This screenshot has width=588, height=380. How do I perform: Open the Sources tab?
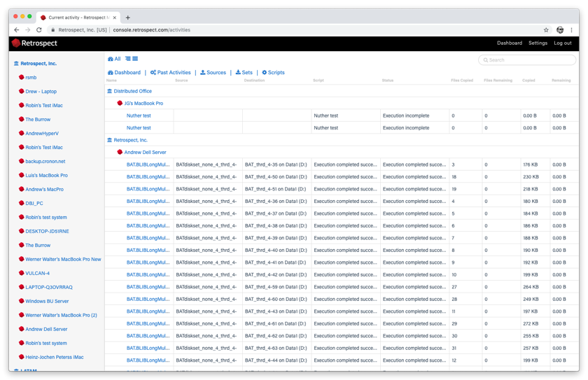point(213,72)
